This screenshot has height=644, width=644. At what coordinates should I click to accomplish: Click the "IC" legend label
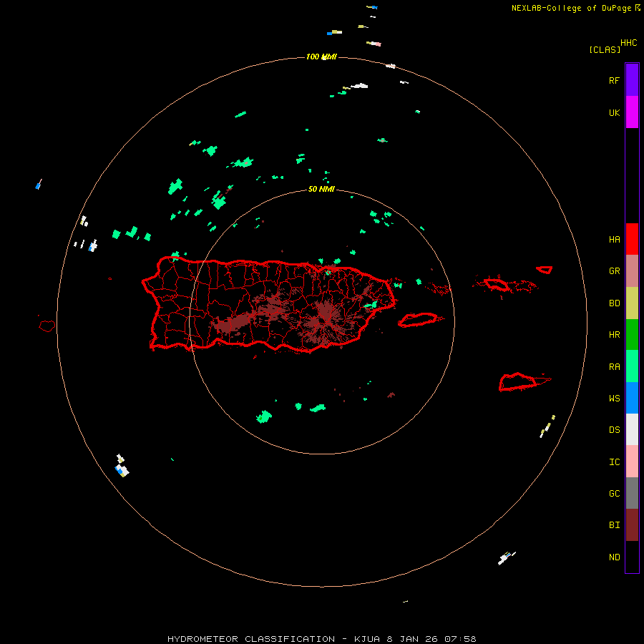(x=615, y=462)
